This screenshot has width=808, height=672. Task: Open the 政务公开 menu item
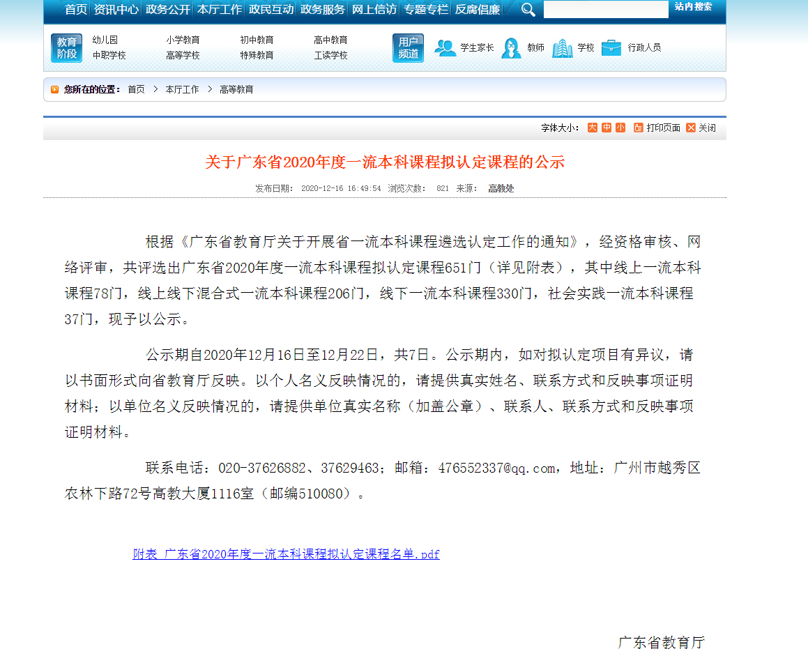point(167,10)
